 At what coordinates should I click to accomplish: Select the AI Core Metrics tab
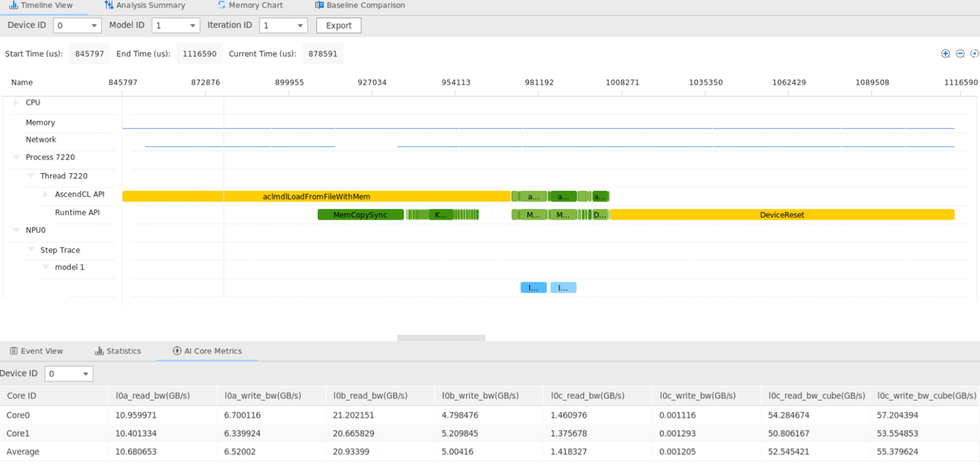pyautogui.click(x=207, y=351)
